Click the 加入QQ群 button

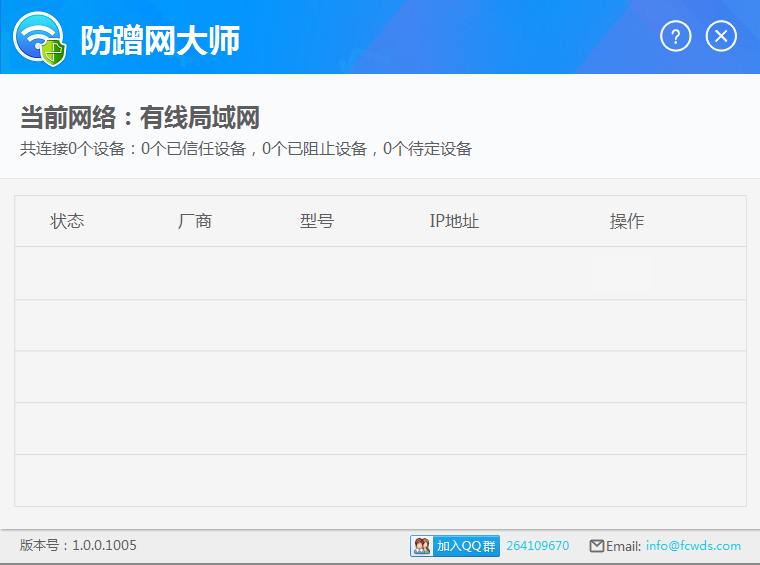tap(465, 546)
